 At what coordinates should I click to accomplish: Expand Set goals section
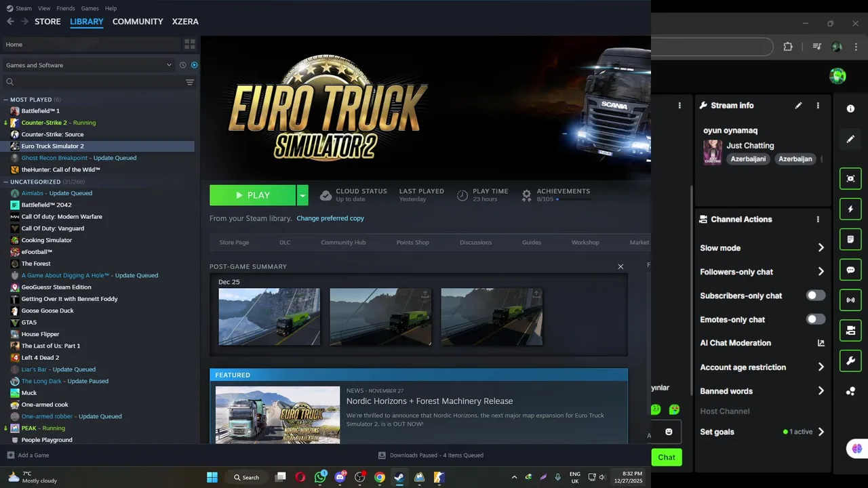click(x=821, y=432)
